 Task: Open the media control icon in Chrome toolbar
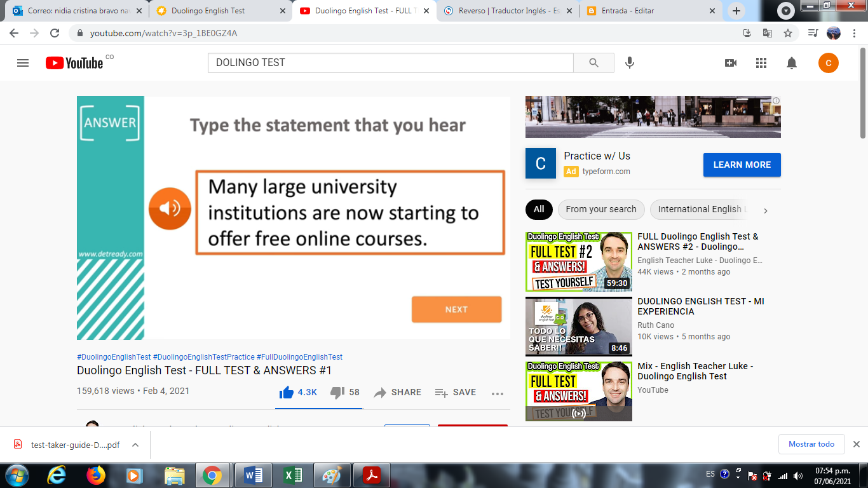(812, 33)
